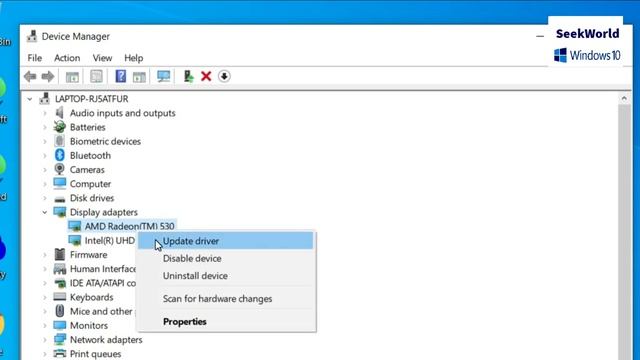This screenshot has height=360, width=640.
Task: Expand the Batteries category
Action: 45,127
